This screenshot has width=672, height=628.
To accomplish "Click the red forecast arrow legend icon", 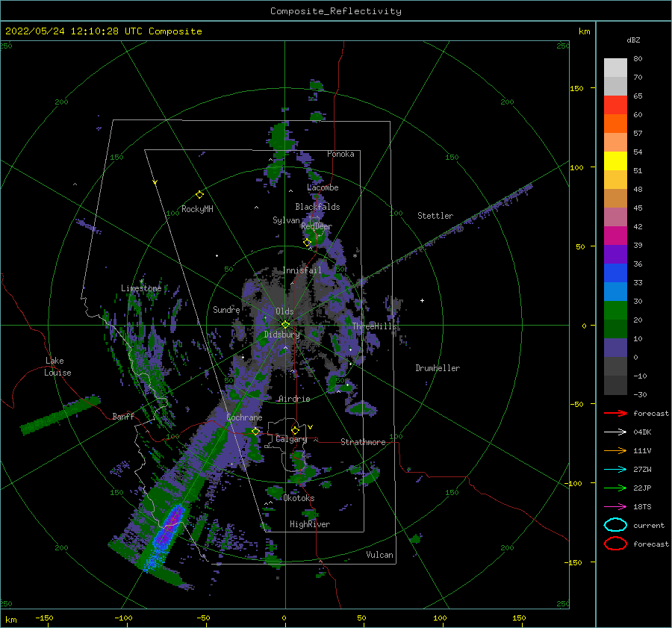I will (x=615, y=413).
